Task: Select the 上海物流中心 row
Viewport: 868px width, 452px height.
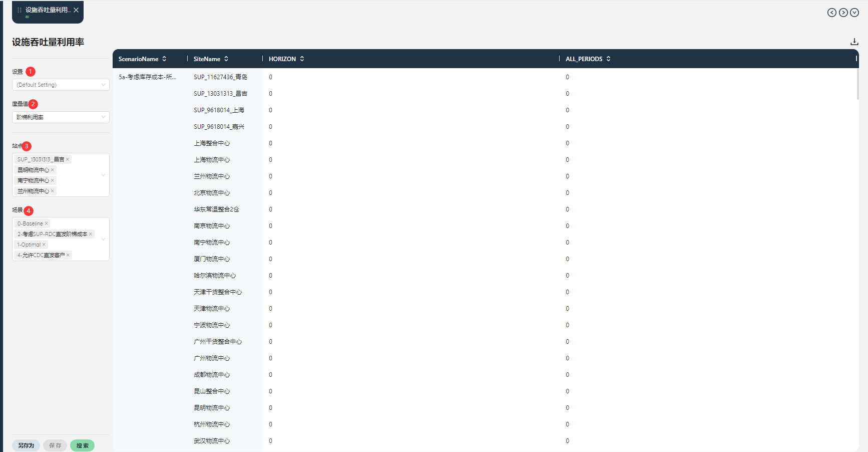Action: click(x=486, y=160)
